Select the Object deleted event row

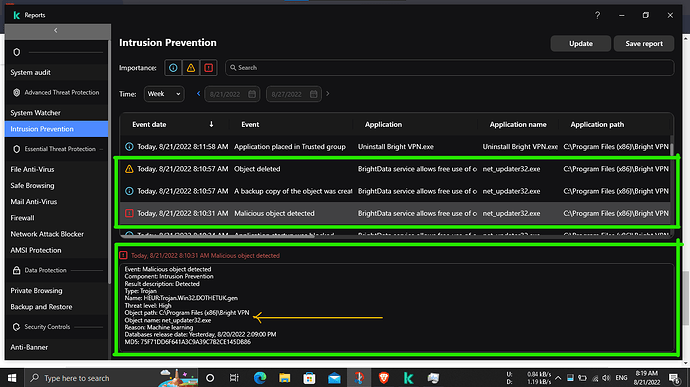click(x=395, y=169)
